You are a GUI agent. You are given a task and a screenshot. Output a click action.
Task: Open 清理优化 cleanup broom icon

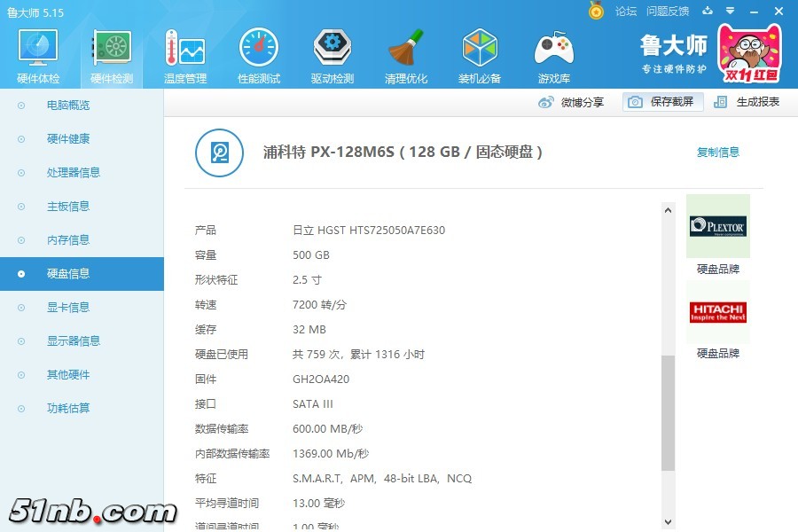click(405, 56)
